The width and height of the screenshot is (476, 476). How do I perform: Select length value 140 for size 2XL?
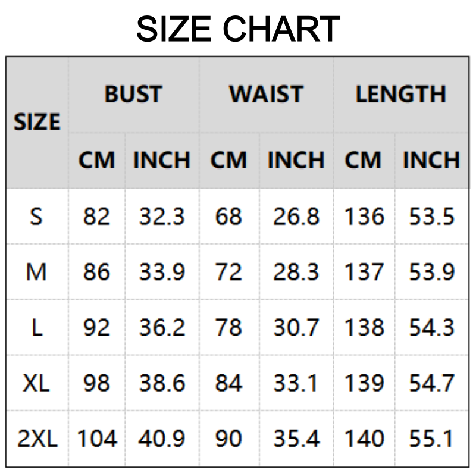click(364, 439)
